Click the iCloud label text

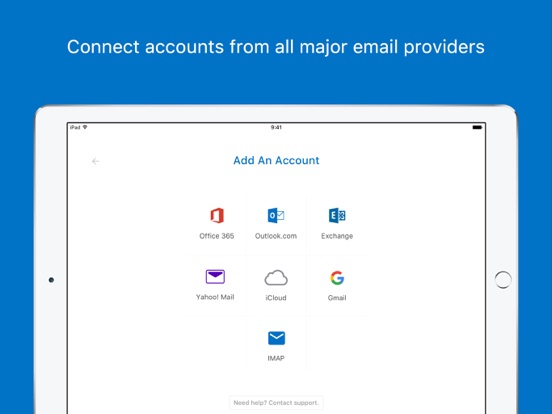(276, 298)
